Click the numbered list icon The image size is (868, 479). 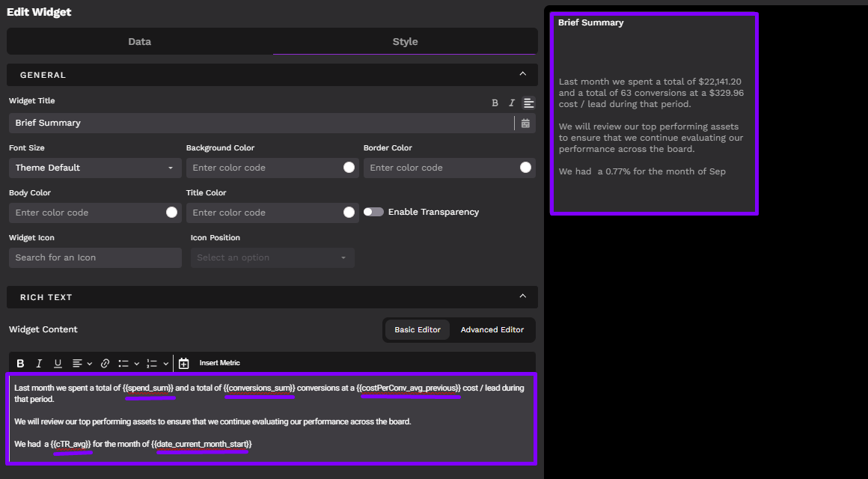pos(152,364)
